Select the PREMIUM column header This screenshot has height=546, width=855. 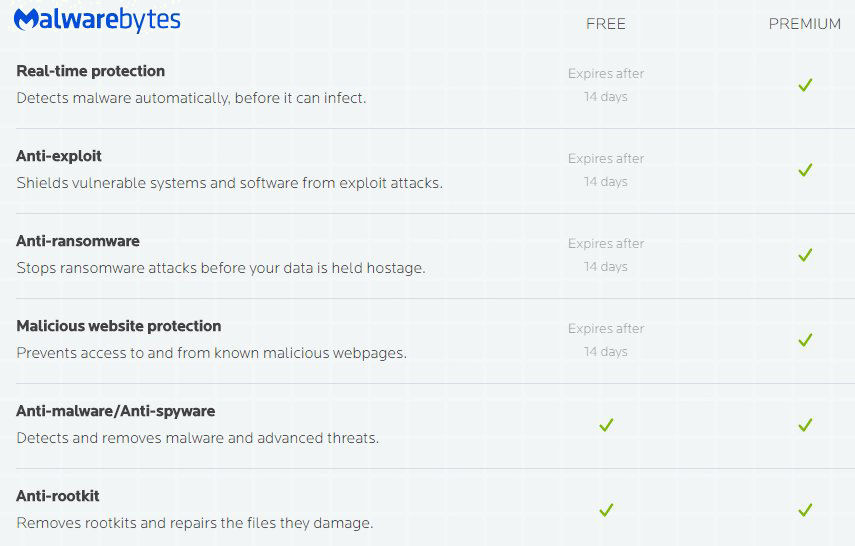(x=804, y=24)
